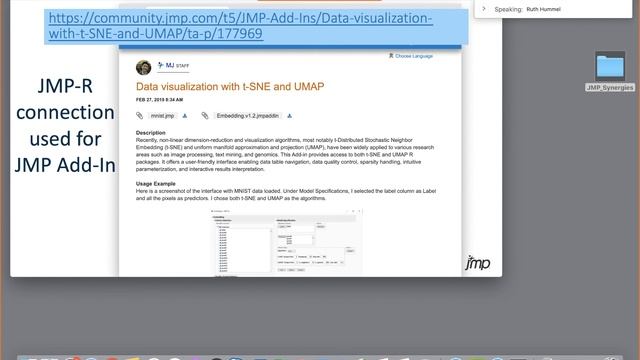This screenshot has height=360, width=640.
Task: Download Embedding.v1.2.jmpaddin via its download icon
Action: (289, 116)
